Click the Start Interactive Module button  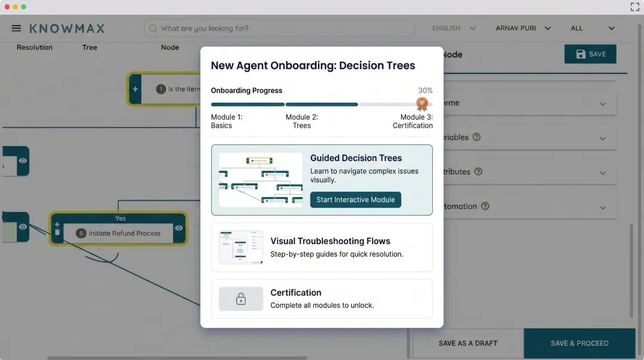[x=355, y=199]
